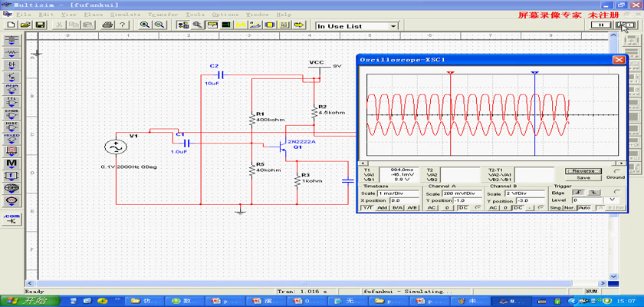Set Channel A coupling to AC
This screenshot has width=644, height=307.
pyautogui.click(x=432, y=208)
